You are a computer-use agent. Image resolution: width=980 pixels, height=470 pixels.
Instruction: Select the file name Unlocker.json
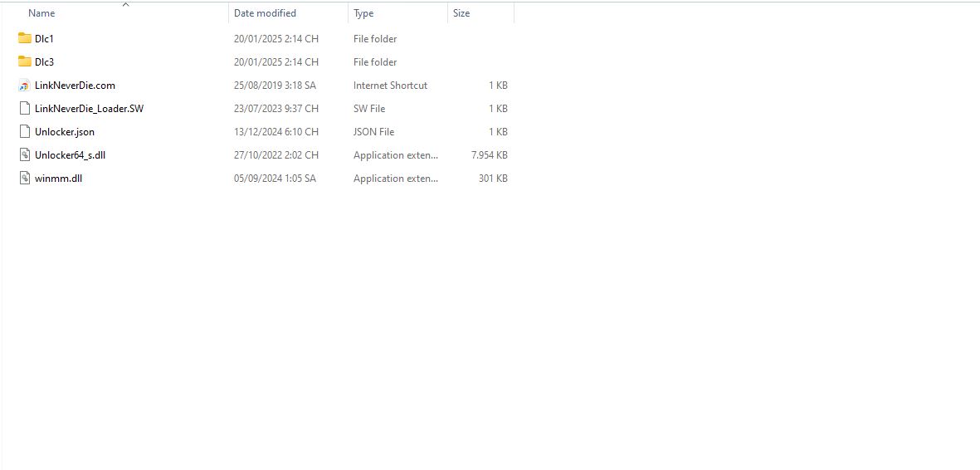pos(65,132)
